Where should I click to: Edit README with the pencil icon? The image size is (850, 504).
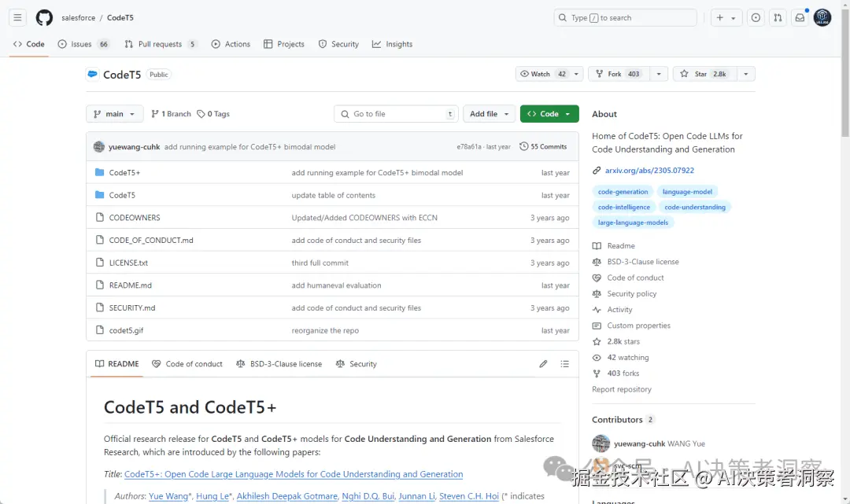click(543, 364)
